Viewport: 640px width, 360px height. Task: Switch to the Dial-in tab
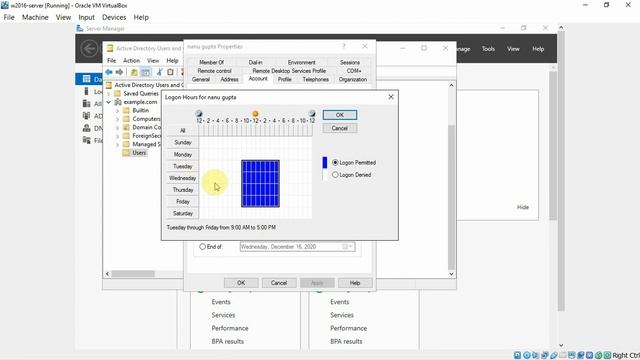tap(256, 62)
